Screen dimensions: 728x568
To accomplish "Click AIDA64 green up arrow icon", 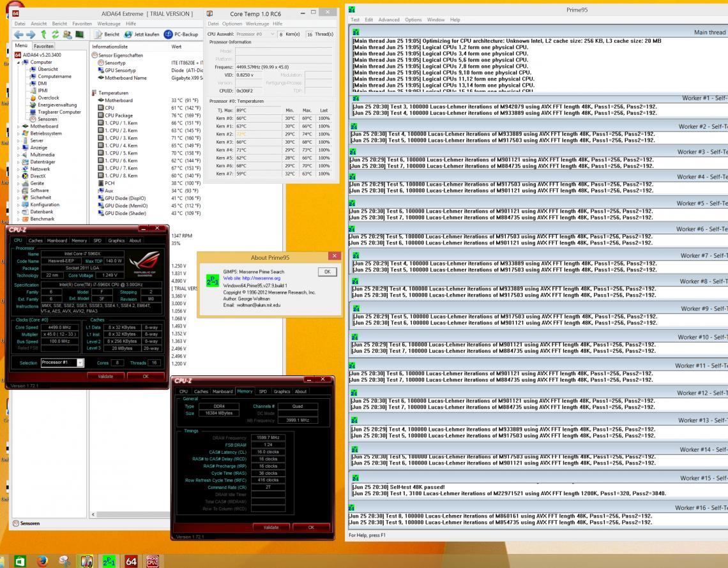I will (x=43, y=34).
